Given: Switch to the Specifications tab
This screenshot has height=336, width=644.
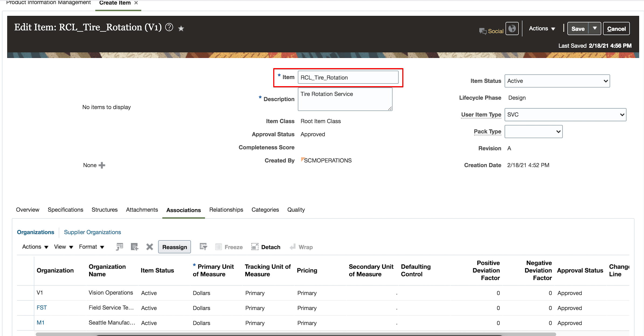Looking at the screenshot, I should click(x=65, y=210).
